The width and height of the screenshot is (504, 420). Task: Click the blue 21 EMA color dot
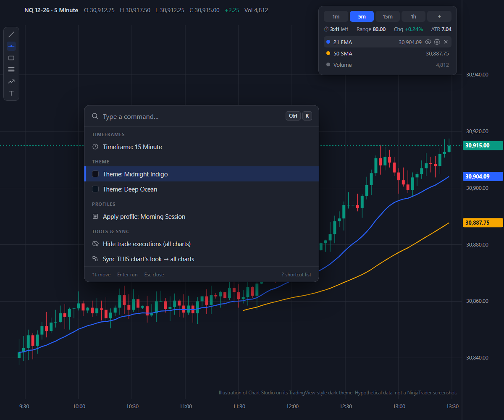click(328, 42)
